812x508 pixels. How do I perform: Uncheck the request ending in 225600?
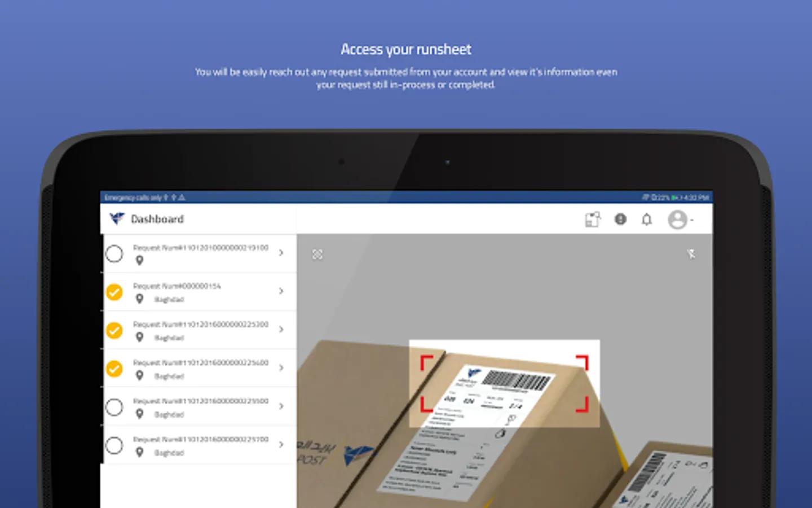114,369
